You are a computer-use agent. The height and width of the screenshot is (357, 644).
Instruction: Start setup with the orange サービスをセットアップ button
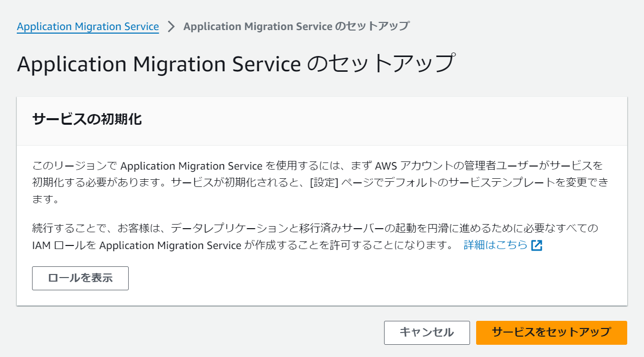(x=551, y=333)
